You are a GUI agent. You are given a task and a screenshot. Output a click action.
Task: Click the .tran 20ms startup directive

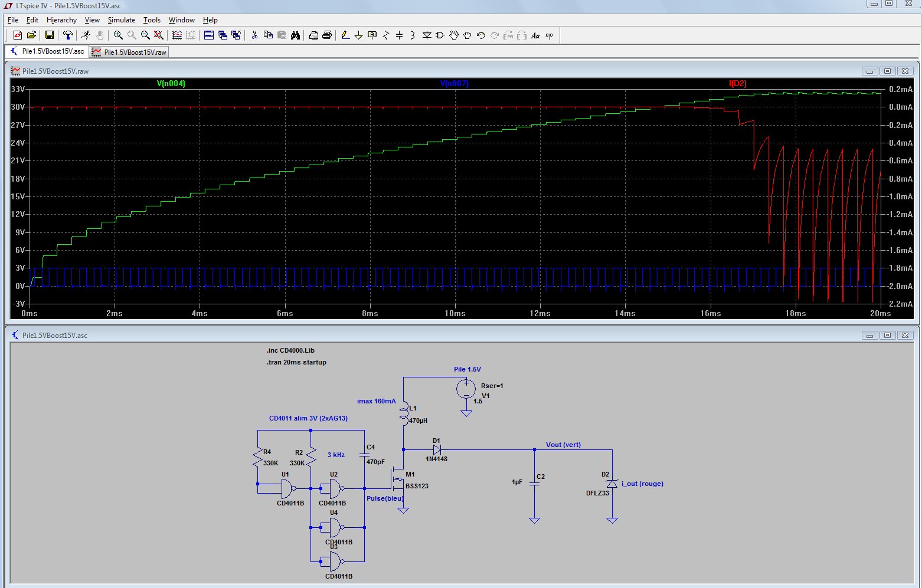click(x=296, y=362)
